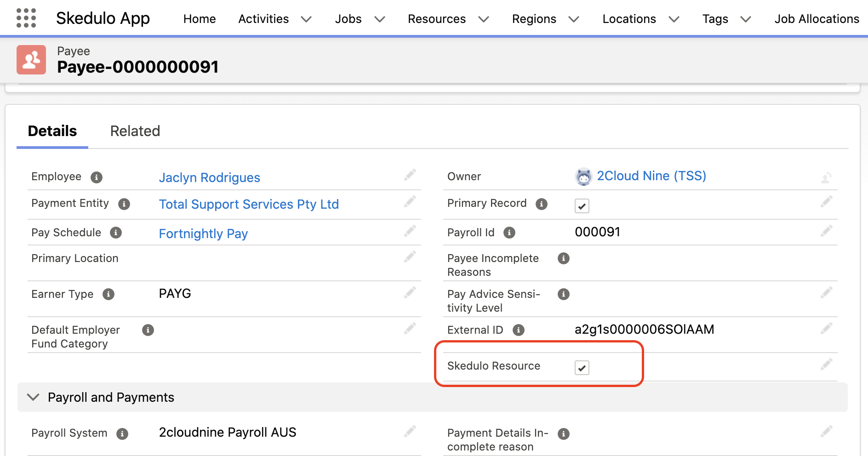Open Total Support Services Pty Ltd link
868x456 pixels.
point(249,205)
